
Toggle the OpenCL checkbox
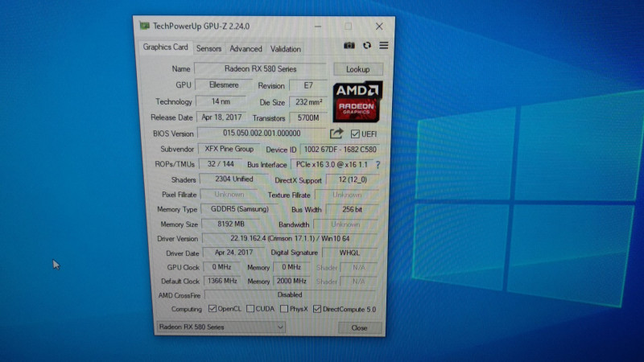tap(213, 309)
